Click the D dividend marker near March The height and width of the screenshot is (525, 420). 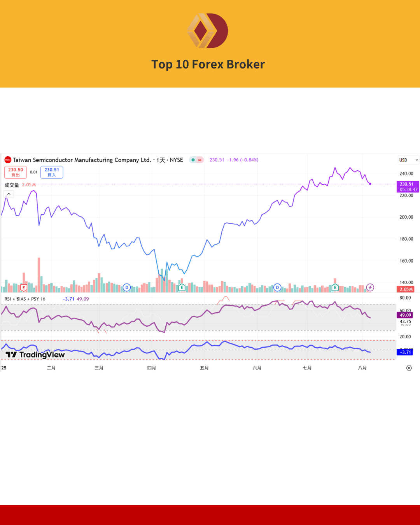click(x=126, y=288)
